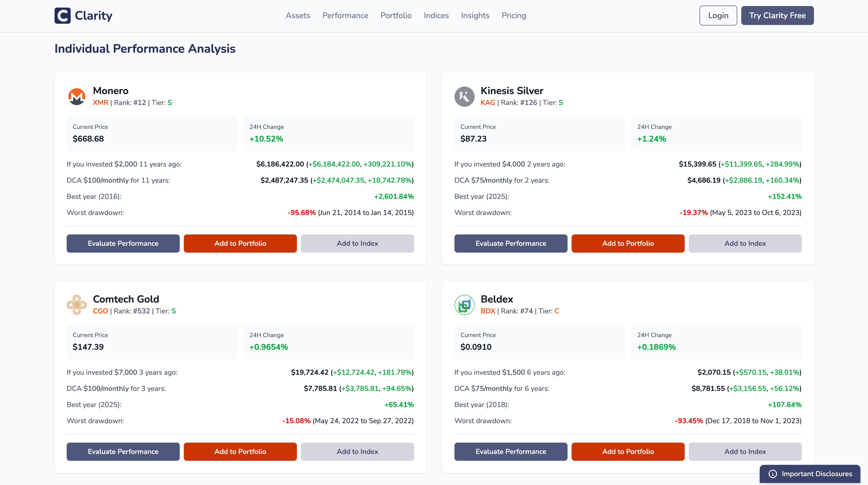The width and height of the screenshot is (868, 485).
Task: Click the Kinesis Silver coin icon
Action: click(x=464, y=97)
